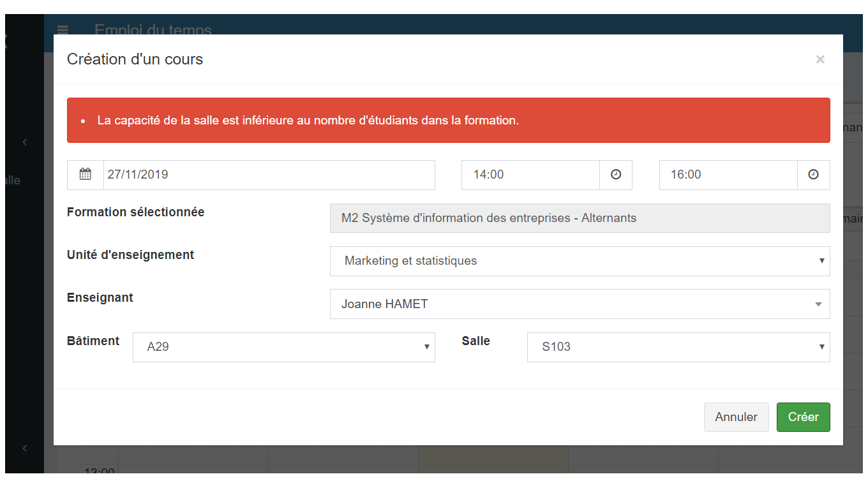Viewport: 868px width, 488px height.
Task: Click the lower sidebar collapse chevron
Action: [24, 448]
